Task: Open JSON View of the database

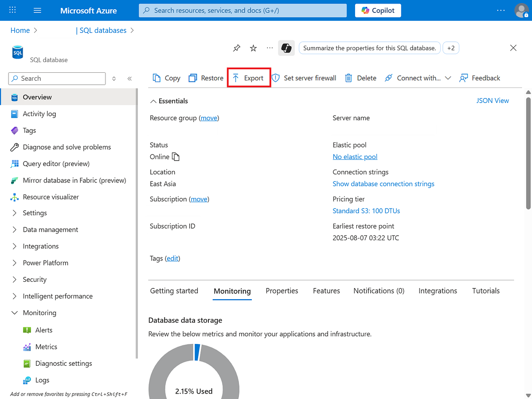Action: [x=493, y=100]
